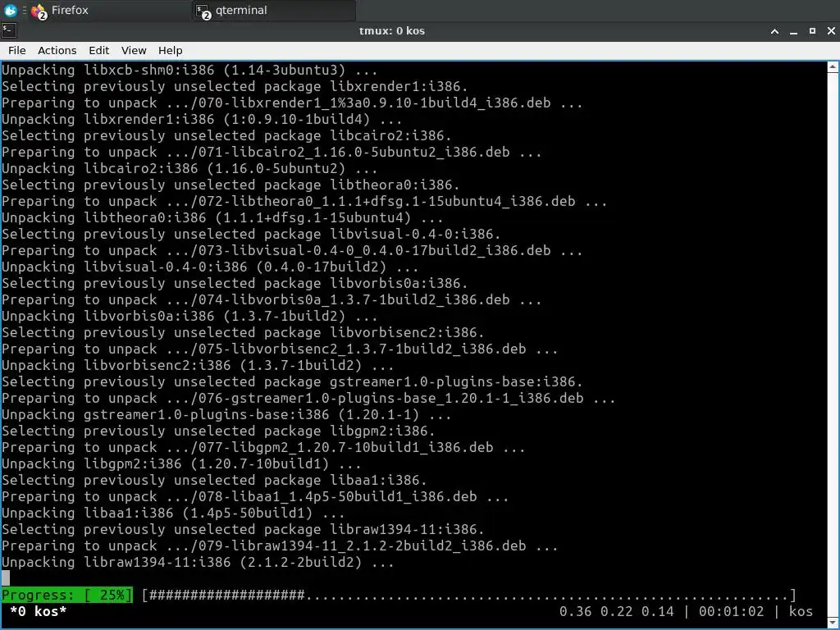Close the tmux terminal window
This screenshot has height=630, width=840.
tap(831, 31)
